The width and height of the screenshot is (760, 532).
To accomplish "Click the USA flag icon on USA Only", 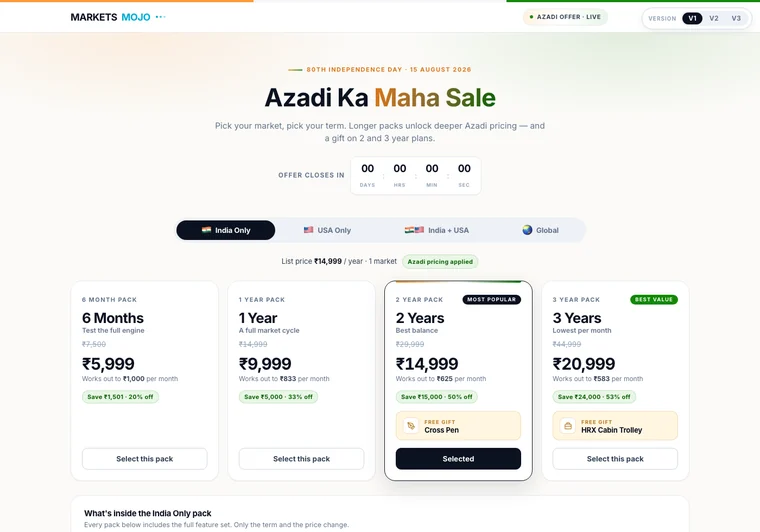I will click(308, 230).
